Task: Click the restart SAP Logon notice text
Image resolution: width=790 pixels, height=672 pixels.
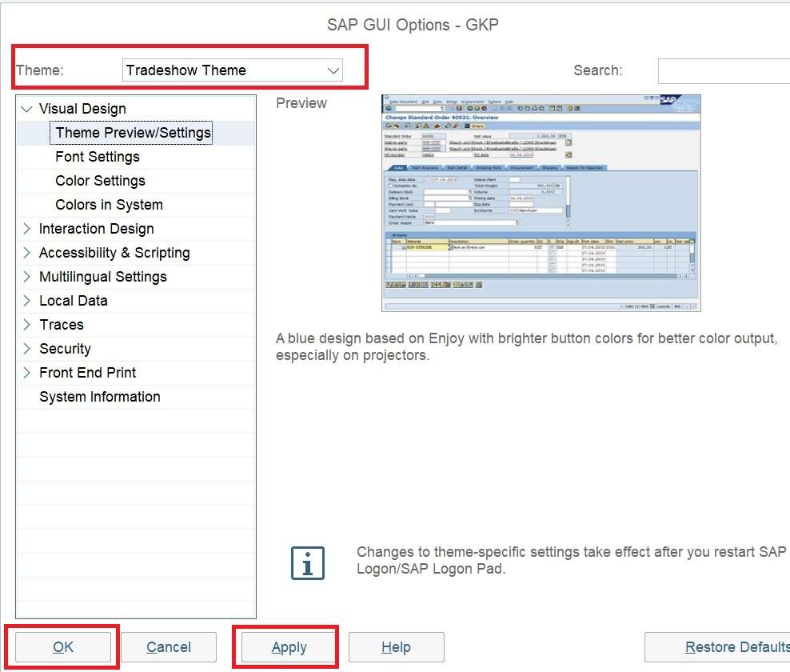Action: [572, 560]
